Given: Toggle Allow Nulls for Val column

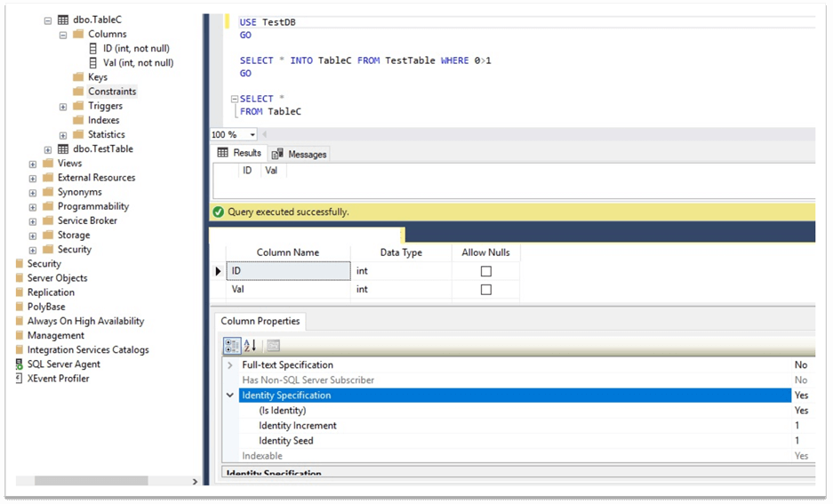Looking at the screenshot, I should point(485,290).
